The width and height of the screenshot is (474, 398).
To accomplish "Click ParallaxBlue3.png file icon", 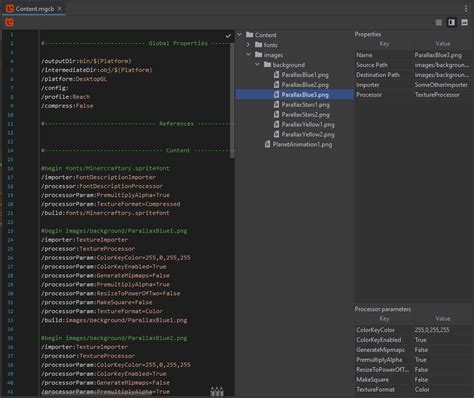I will coord(276,95).
